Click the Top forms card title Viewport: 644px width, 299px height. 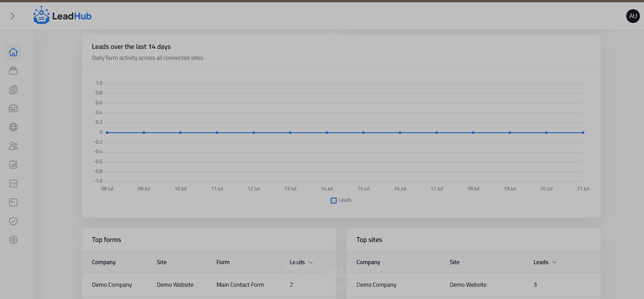(x=106, y=240)
